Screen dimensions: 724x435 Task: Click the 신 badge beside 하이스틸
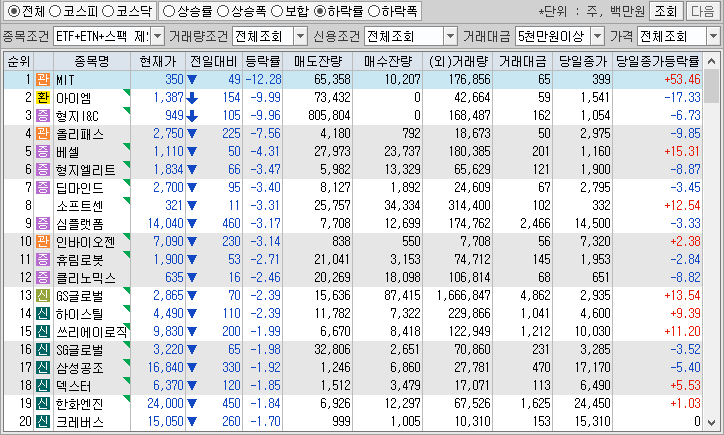click(43, 314)
